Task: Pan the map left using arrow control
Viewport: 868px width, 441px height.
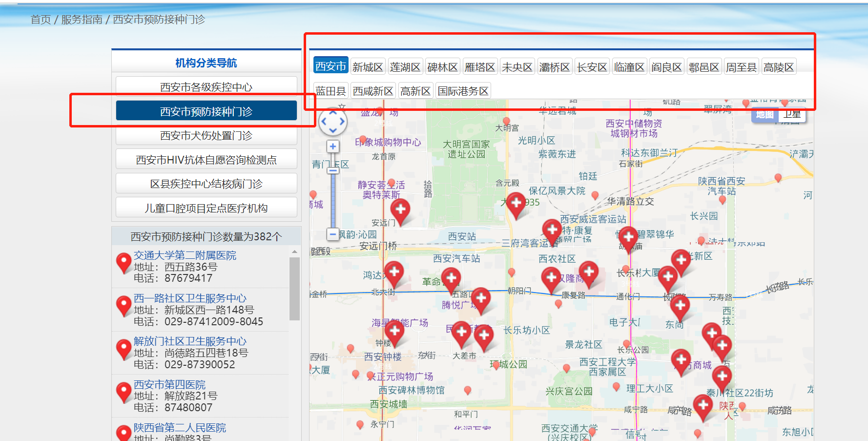Action: [323, 121]
